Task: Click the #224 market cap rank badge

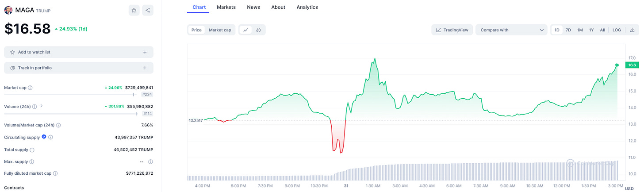Action: click(147, 95)
